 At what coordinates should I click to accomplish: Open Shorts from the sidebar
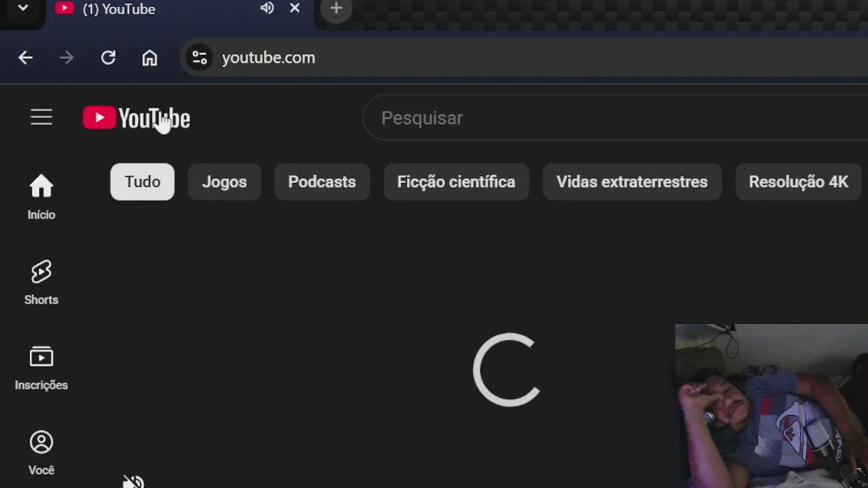(x=41, y=283)
